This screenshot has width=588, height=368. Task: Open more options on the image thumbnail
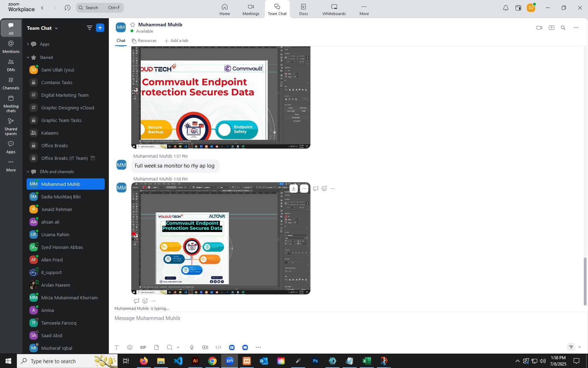pyautogui.click(x=304, y=189)
